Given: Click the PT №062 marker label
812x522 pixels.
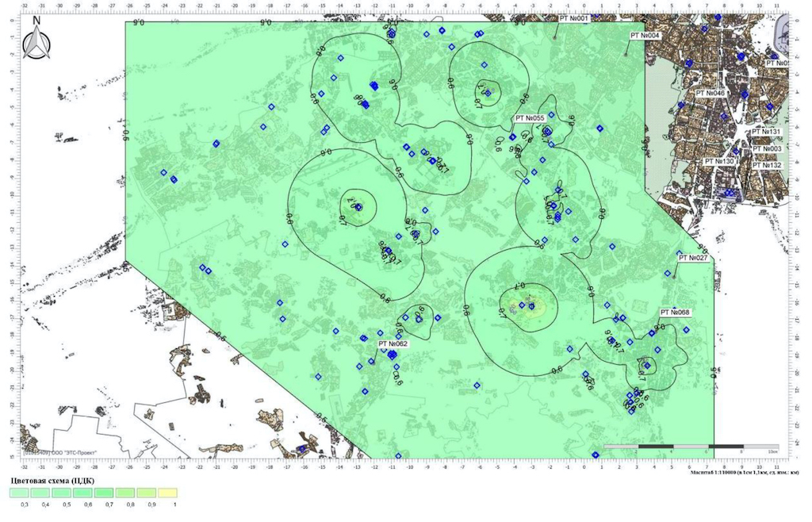Looking at the screenshot, I should tap(393, 344).
